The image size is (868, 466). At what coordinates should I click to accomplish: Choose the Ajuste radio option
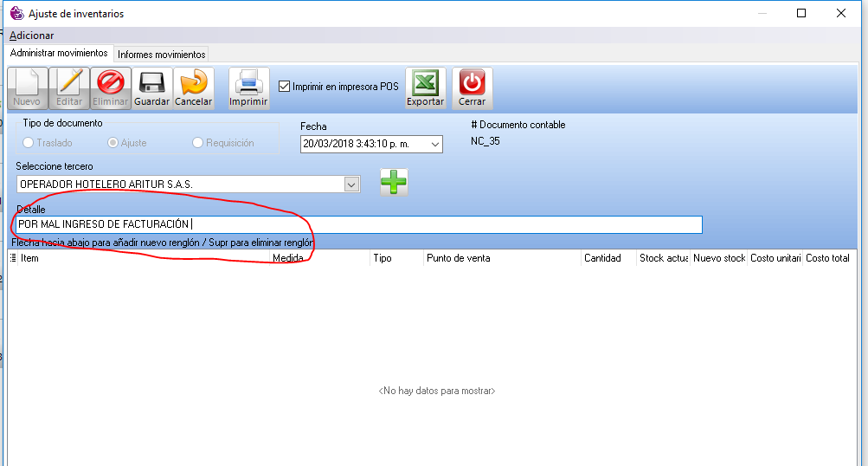pos(113,143)
